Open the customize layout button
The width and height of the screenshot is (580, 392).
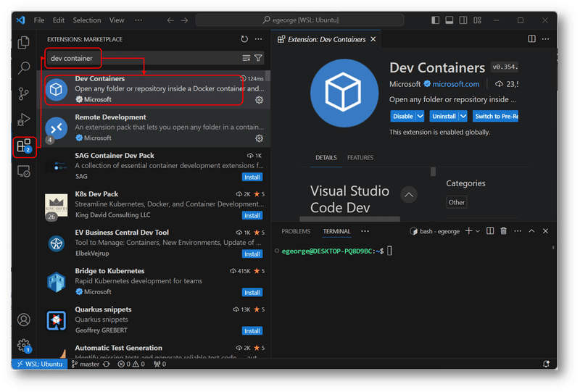click(478, 20)
